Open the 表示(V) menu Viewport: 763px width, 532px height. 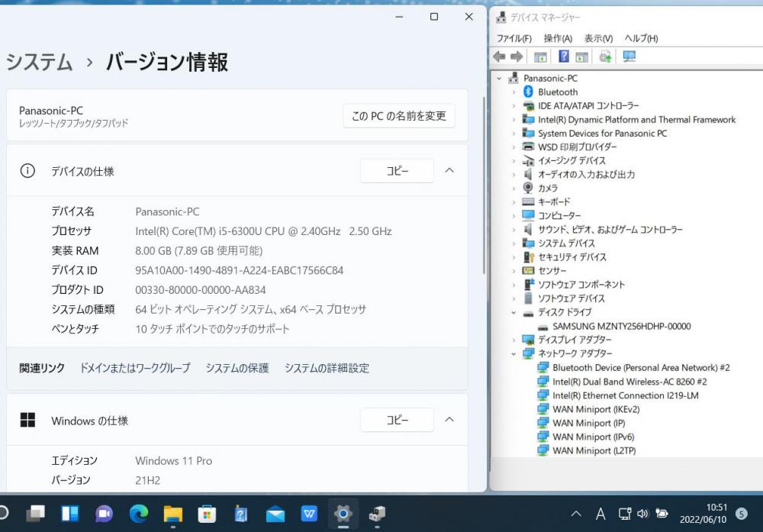click(x=598, y=38)
